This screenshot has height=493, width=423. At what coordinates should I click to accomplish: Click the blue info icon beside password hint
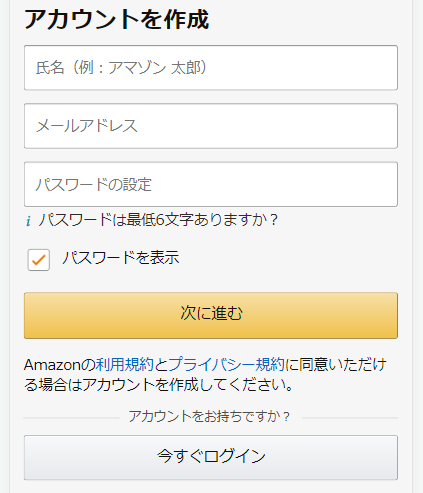(x=28, y=221)
